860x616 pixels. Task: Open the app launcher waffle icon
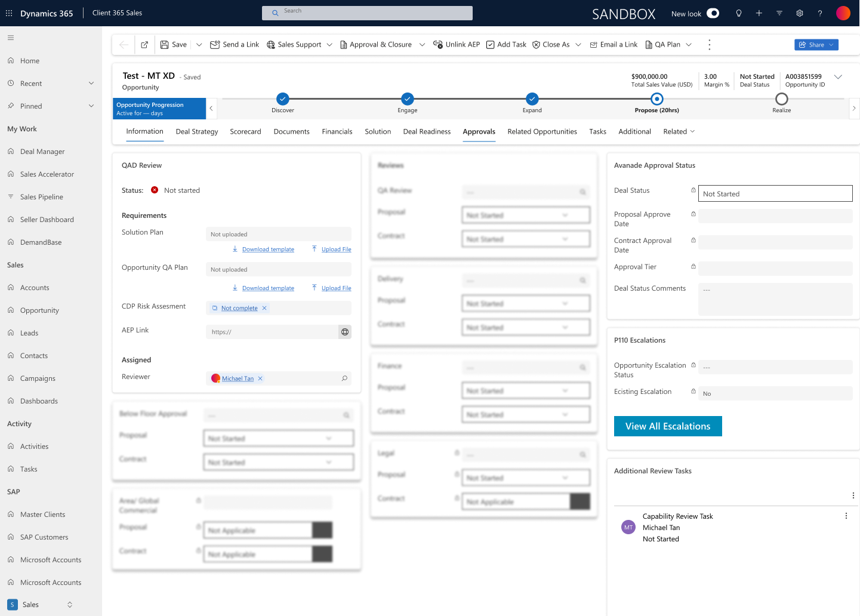(9, 13)
